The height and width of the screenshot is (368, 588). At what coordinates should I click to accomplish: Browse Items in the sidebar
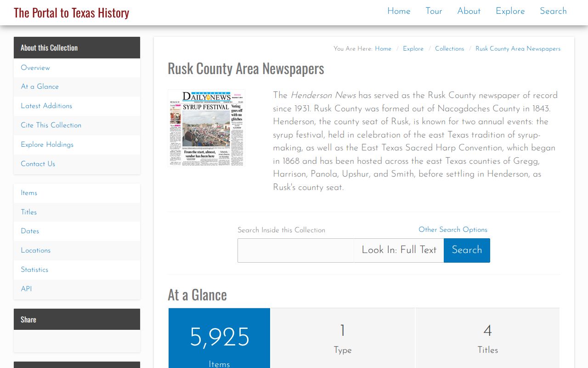point(77,193)
